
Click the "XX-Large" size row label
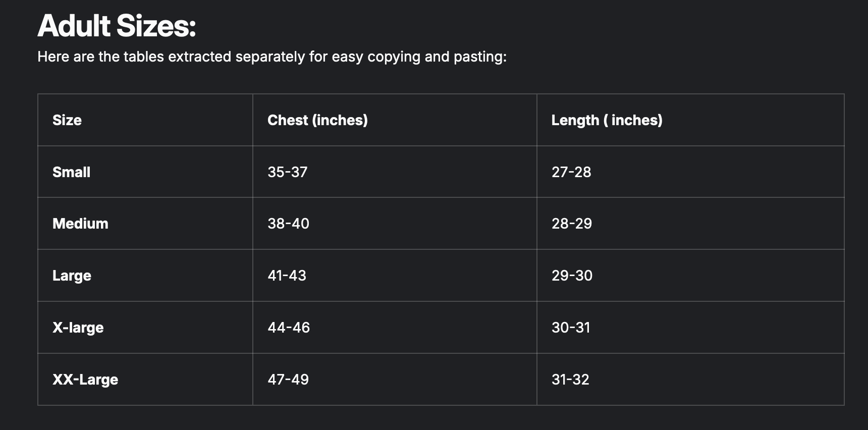coord(85,380)
